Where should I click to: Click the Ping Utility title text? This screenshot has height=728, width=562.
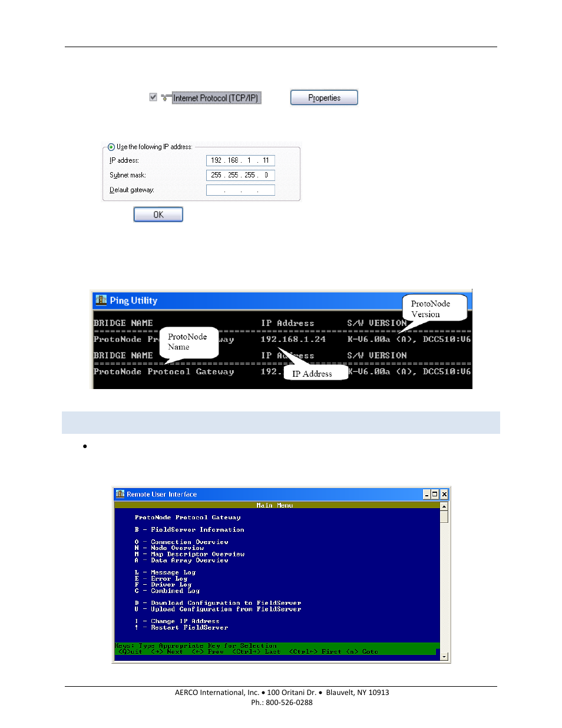[134, 301]
